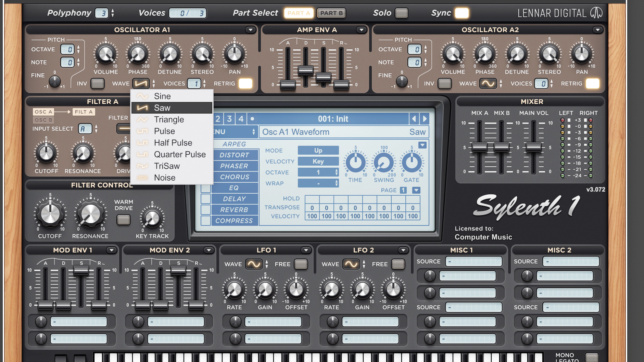Pick Noise from the waveform menu
Image resolution: width=644 pixels, height=362 pixels.
[172, 178]
